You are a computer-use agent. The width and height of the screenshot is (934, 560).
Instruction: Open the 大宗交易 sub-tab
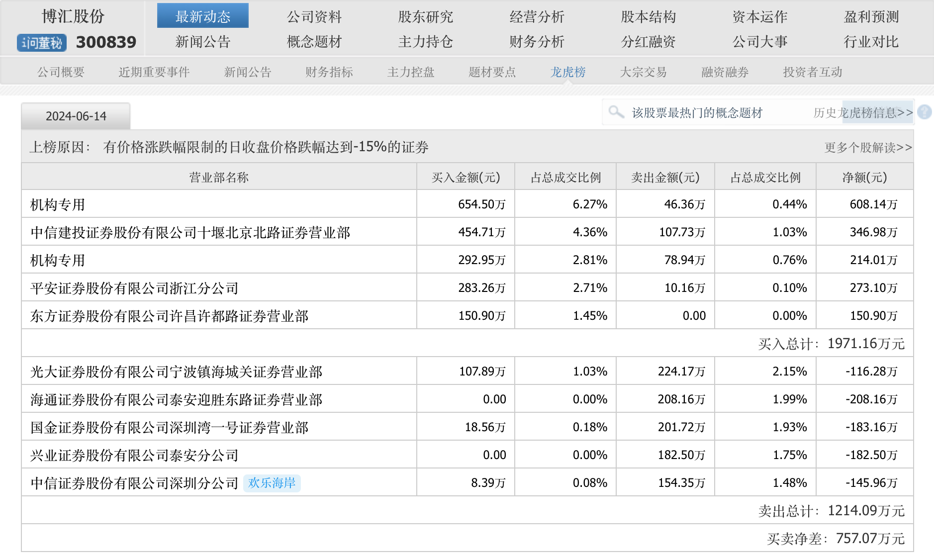click(643, 72)
